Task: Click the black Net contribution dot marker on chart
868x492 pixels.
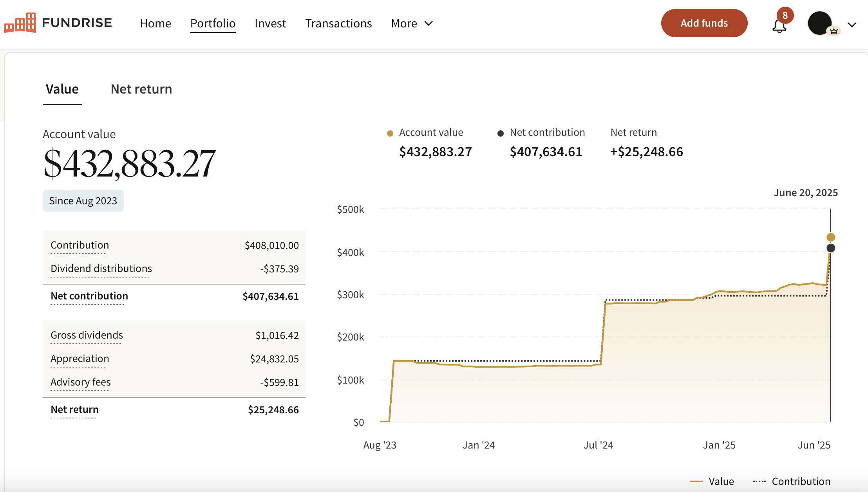Action: click(830, 247)
